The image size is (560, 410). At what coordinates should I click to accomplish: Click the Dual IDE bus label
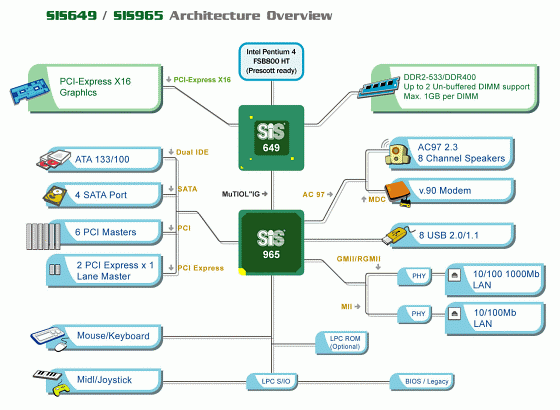click(x=192, y=152)
